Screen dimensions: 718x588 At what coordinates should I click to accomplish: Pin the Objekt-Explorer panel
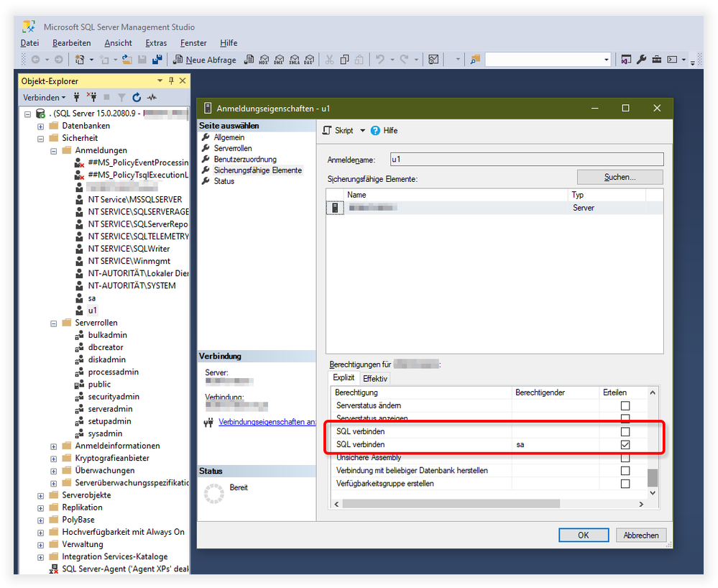[x=171, y=81]
